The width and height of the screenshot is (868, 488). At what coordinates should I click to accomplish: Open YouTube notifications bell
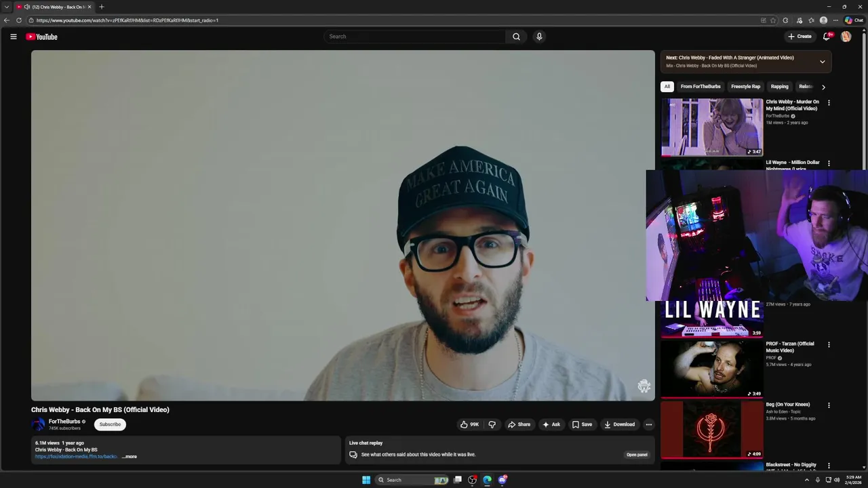[827, 37]
